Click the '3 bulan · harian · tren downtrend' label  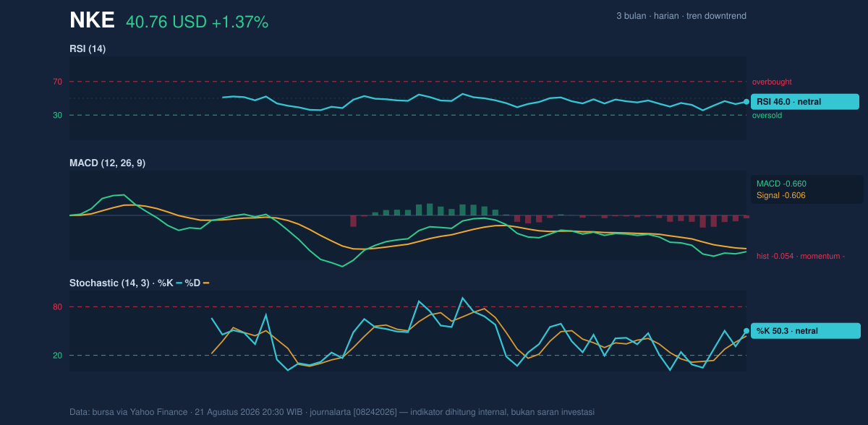tap(681, 16)
